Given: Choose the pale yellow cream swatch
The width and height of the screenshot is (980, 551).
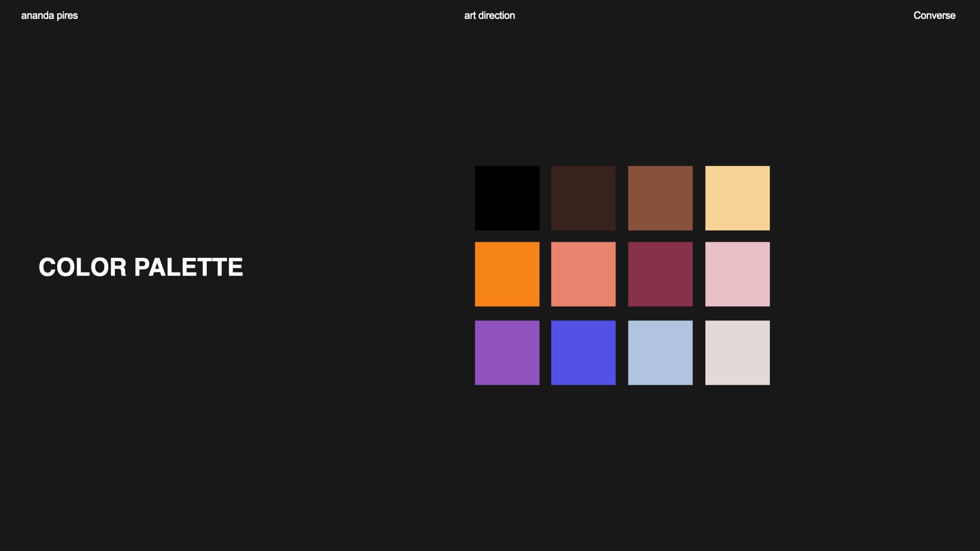Looking at the screenshot, I should click(737, 198).
